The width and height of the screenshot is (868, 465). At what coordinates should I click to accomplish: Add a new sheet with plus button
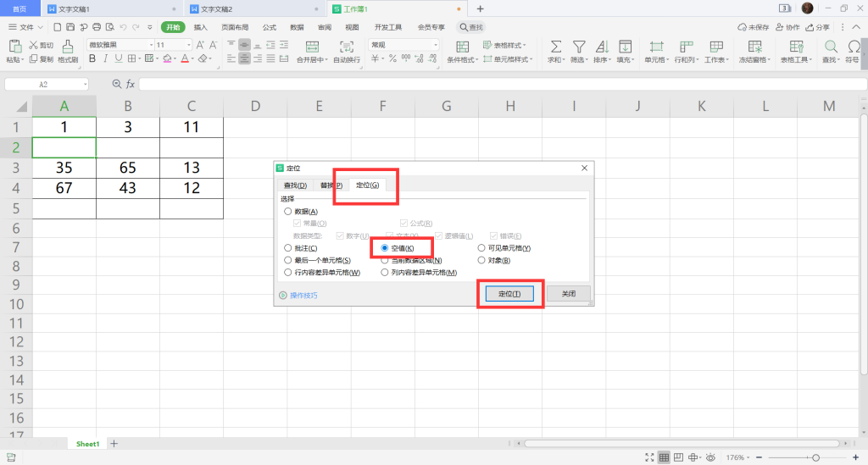coord(114,444)
